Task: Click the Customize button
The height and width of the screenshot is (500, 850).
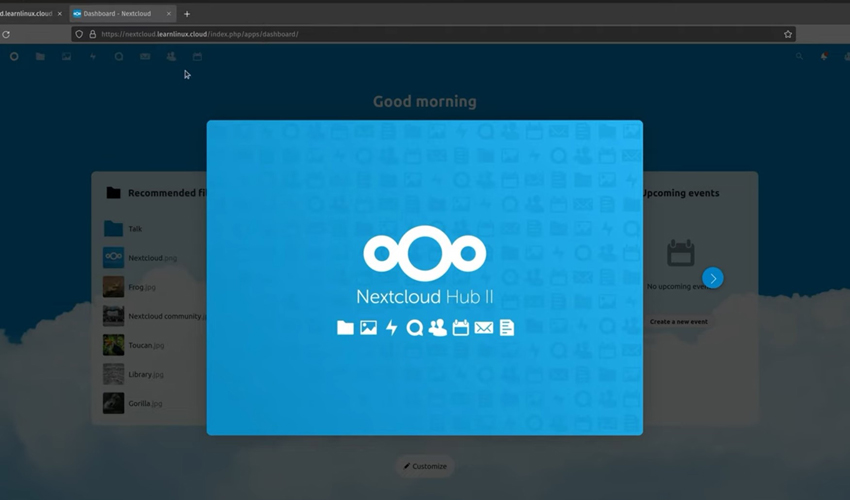Action: (x=425, y=466)
